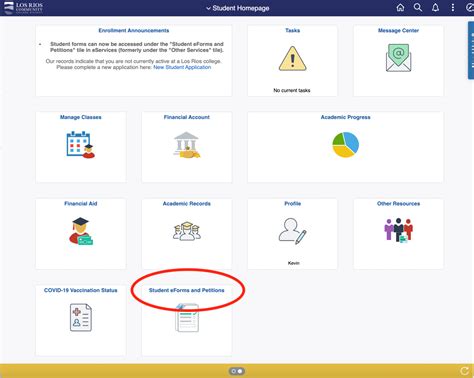Click the Los Rios logo
The image size is (474, 378).
23,8
